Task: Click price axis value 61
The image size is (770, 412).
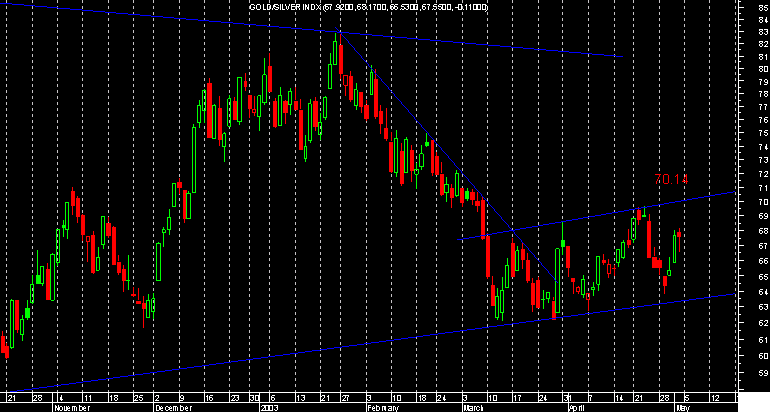Action: coord(764,340)
